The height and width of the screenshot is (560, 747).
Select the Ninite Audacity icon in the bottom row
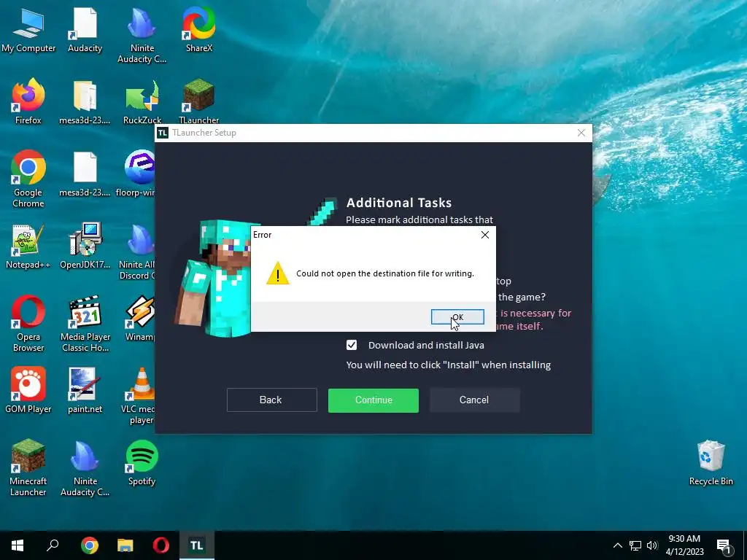85,469
